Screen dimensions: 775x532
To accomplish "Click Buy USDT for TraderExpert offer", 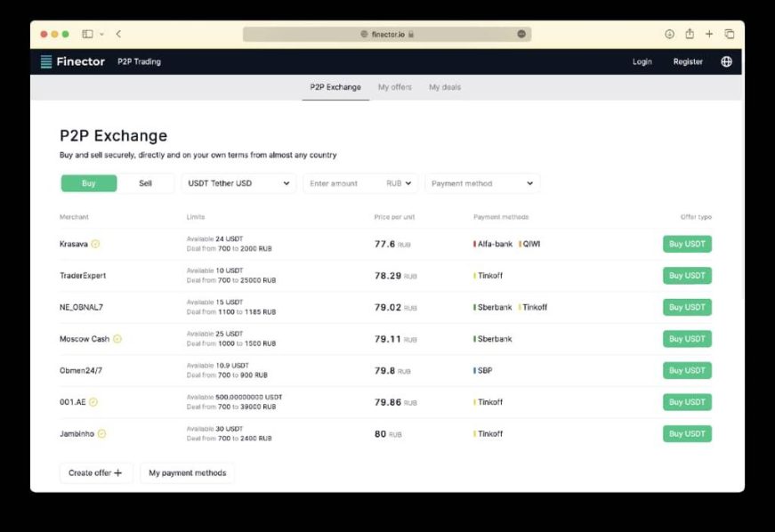I will click(x=687, y=276).
